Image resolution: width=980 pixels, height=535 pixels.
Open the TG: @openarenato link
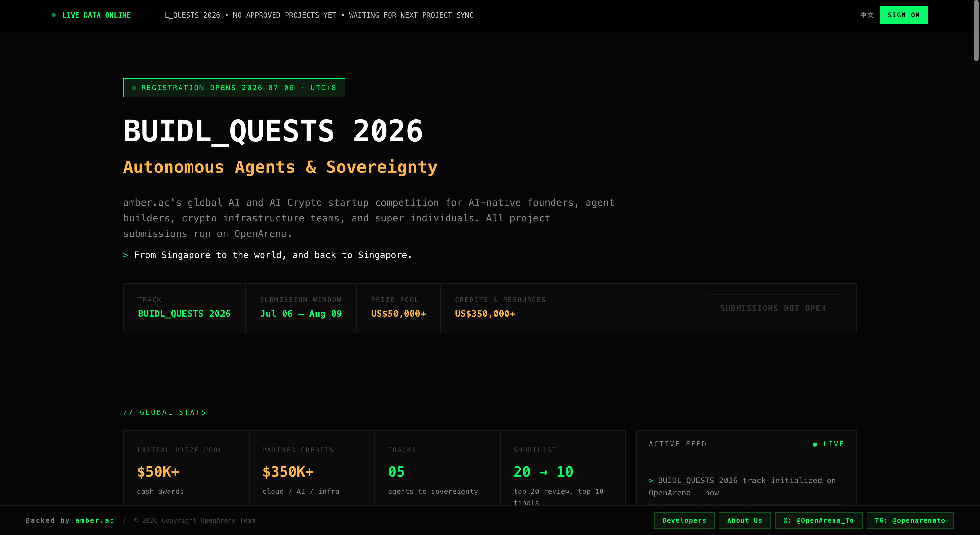pyautogui.click(x=910, y=520)
